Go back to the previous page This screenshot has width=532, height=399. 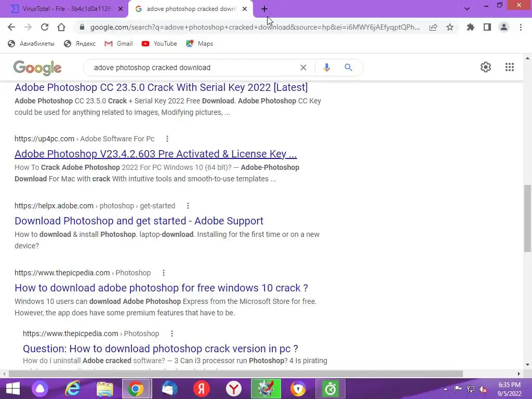point(11,27)
